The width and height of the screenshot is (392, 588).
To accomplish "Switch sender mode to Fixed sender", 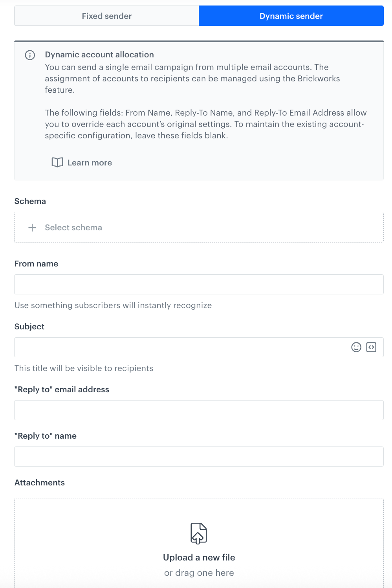I will click(106, 16).
